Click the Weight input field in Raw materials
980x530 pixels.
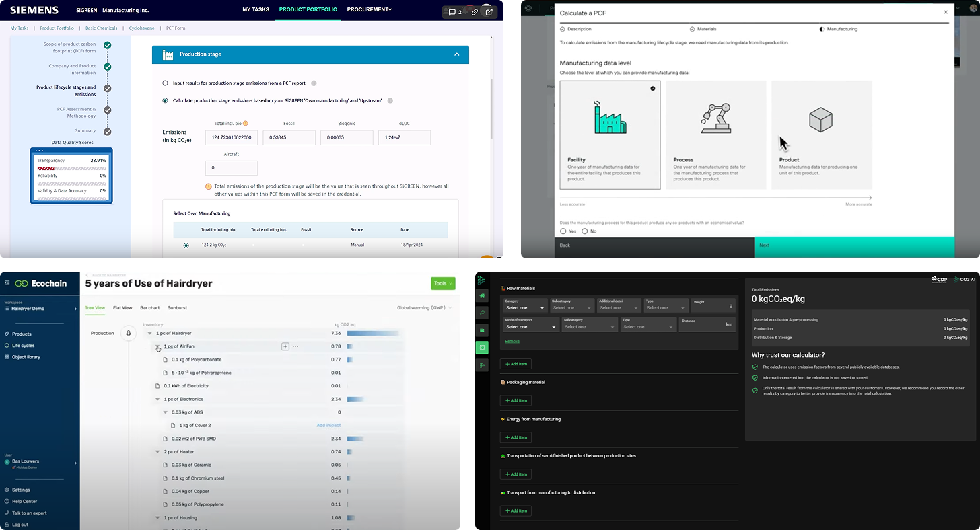[713, 305]
